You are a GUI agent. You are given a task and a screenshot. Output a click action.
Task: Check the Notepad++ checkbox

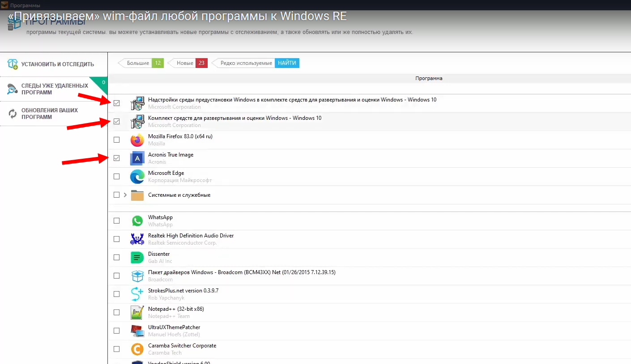[x=117, y=313]
